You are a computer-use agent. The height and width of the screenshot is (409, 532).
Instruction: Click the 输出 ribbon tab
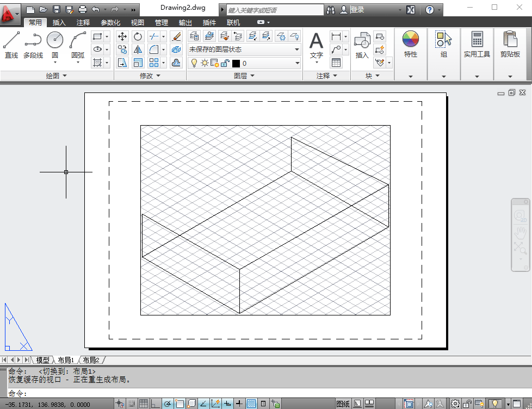tap(185, 22)
